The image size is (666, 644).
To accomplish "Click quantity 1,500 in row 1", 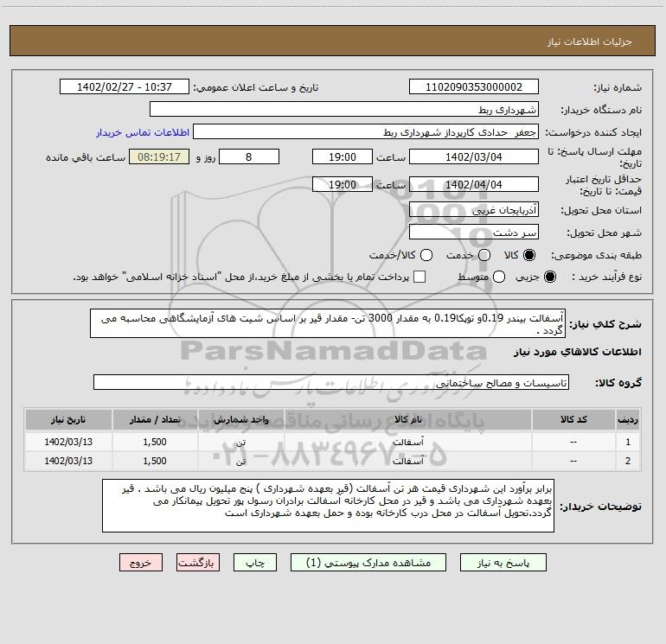I will point(155,442).
